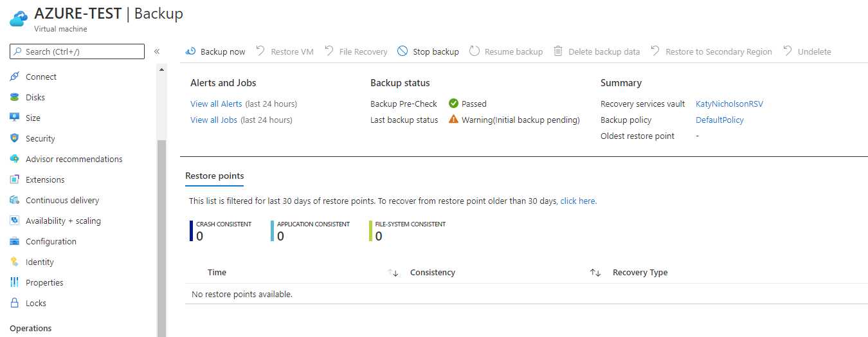868x337 pixels.
Task: Open Identity using the key icon
Action: [14, 262]
